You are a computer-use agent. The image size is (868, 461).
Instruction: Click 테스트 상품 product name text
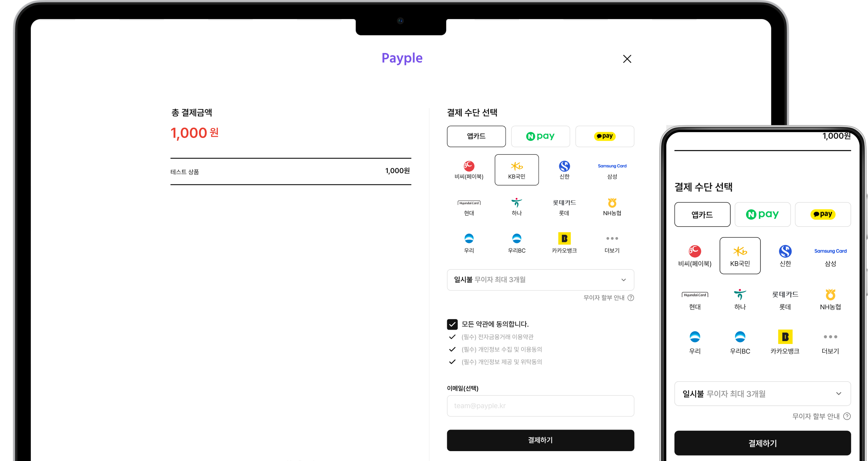pos(185,172)
